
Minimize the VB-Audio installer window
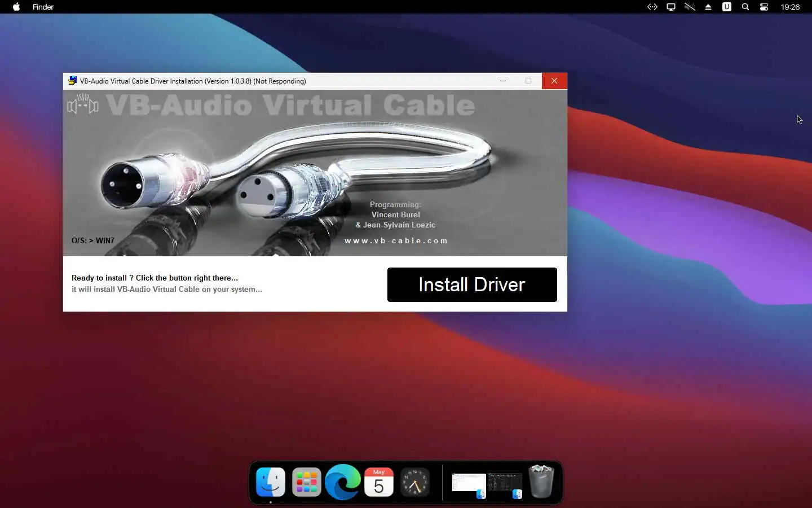(503, 81)
